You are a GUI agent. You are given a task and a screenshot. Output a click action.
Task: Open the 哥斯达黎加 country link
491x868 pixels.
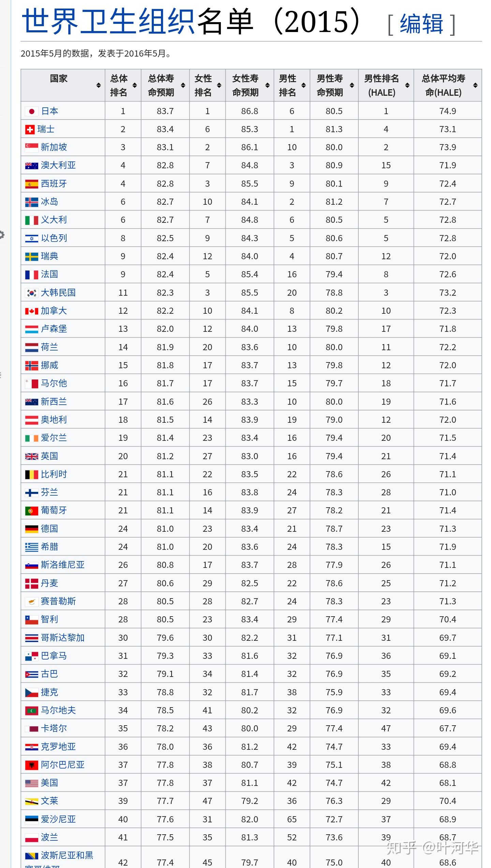pos(63,638)
